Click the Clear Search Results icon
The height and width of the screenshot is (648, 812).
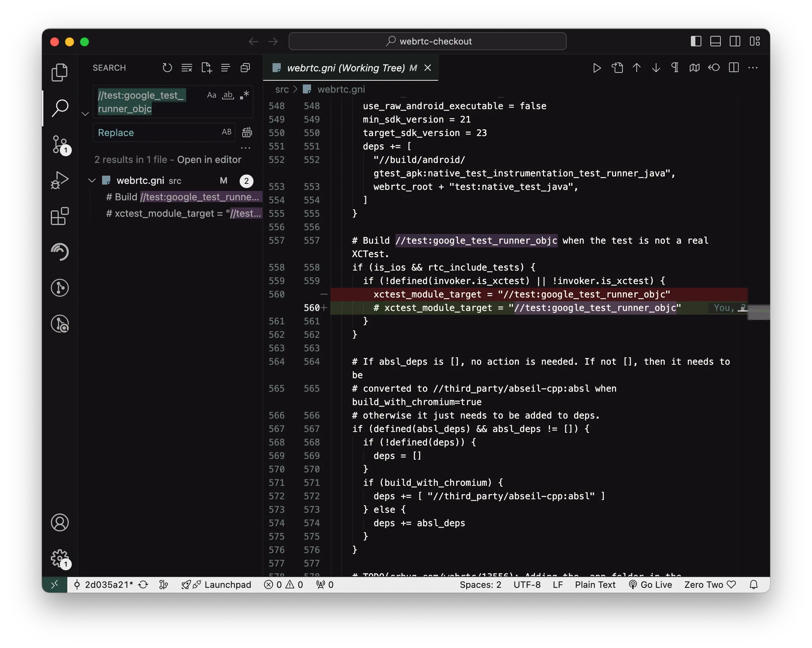pyautogui.click(x=187, y=68)
